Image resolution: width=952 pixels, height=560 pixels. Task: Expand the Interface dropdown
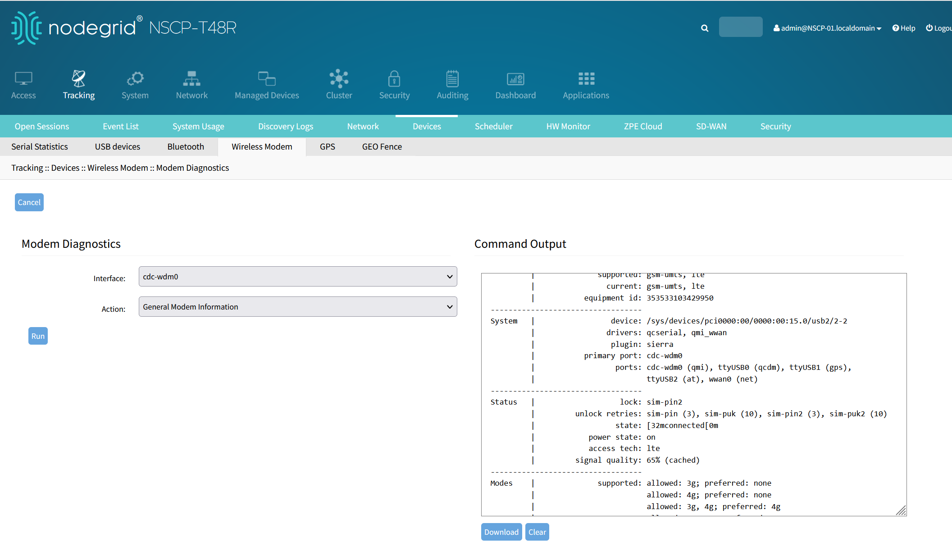coord(298,277)
